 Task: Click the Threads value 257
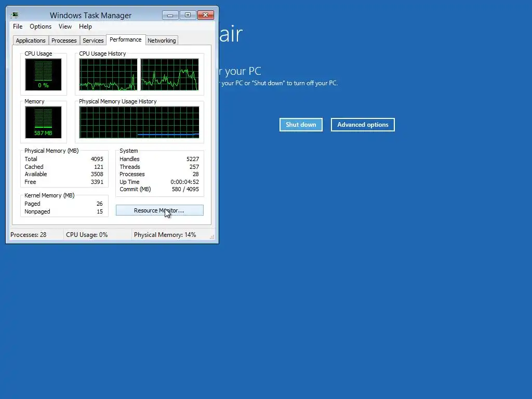point(194,167)
